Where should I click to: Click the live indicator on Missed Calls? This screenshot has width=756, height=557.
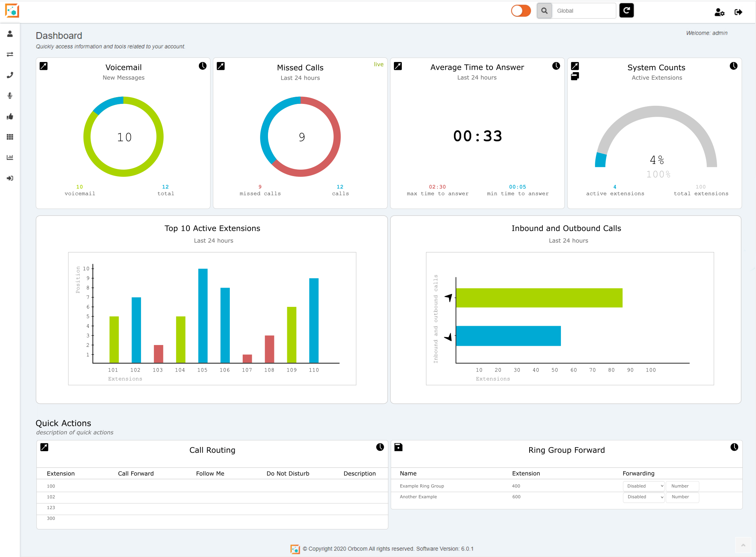[x=378, y=64]
